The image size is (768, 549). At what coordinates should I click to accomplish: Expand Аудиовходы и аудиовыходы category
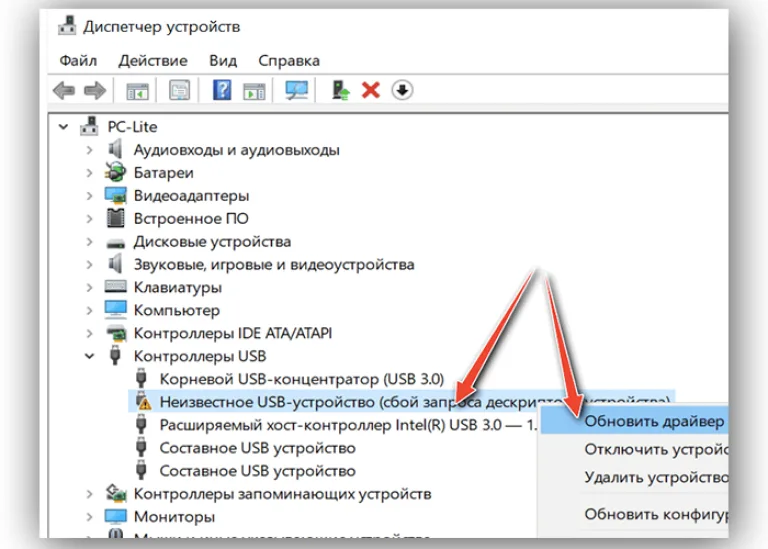click(x=89, y=149)
